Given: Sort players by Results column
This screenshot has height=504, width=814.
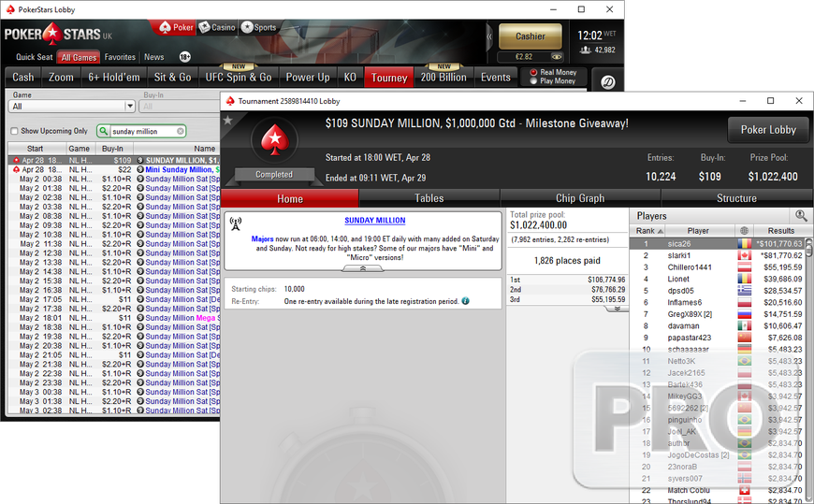Looking at the screenshot, I should 780,230.
